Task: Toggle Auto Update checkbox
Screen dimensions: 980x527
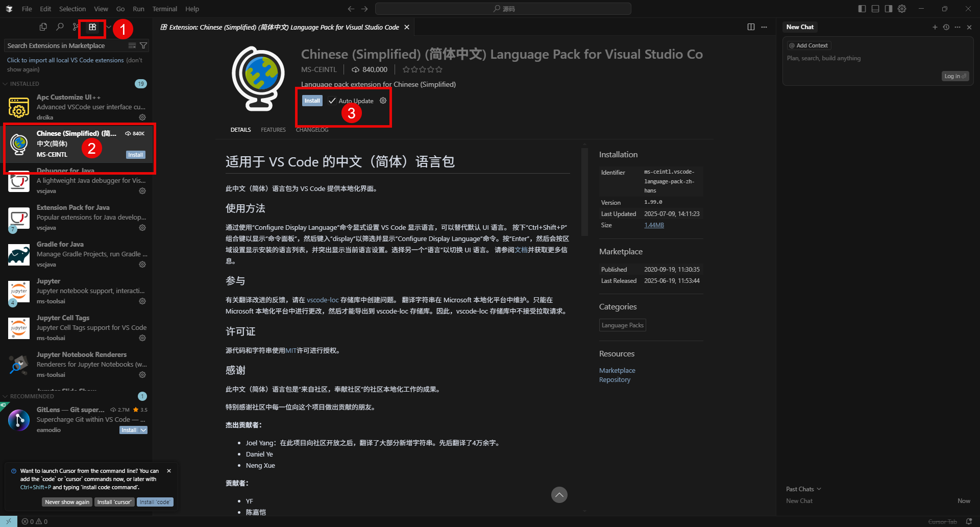Action: pos(332,101)
